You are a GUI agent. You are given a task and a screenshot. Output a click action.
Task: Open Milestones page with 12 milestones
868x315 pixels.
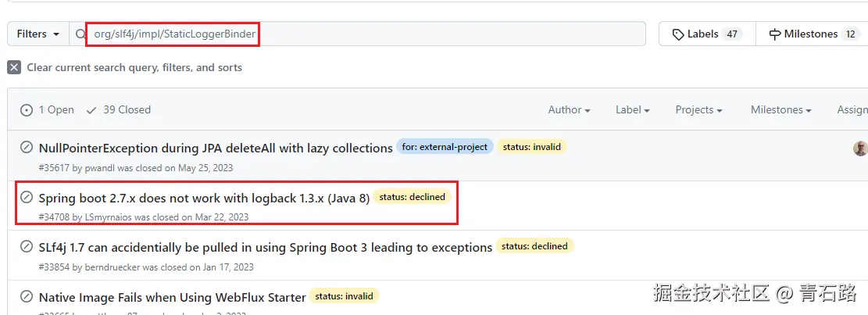point(813,34)
